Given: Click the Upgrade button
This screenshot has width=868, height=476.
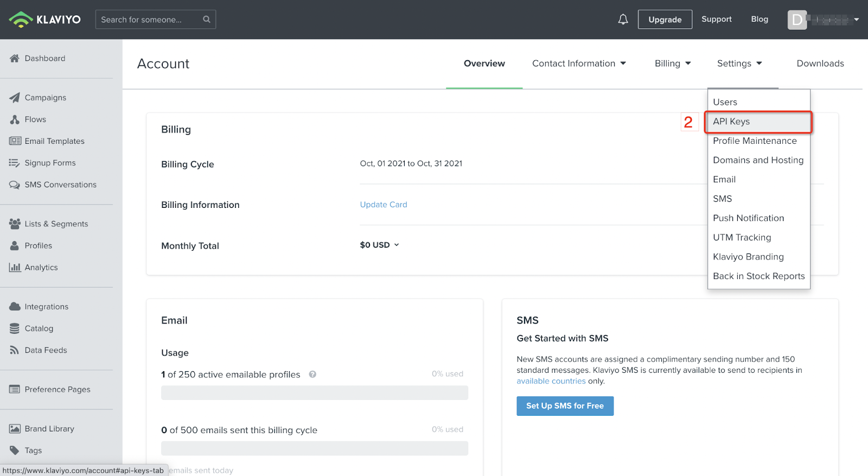Looking at the screenshot, I should (x=665, y=20).
